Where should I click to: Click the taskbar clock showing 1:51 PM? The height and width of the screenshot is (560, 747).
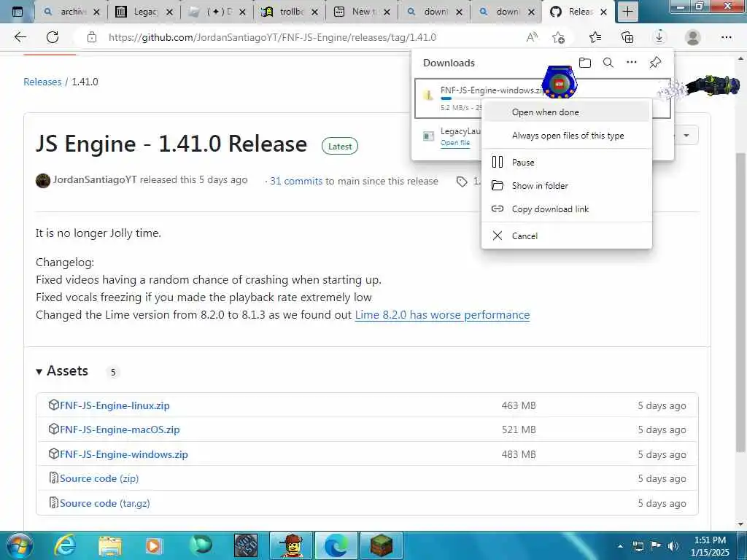709,545
